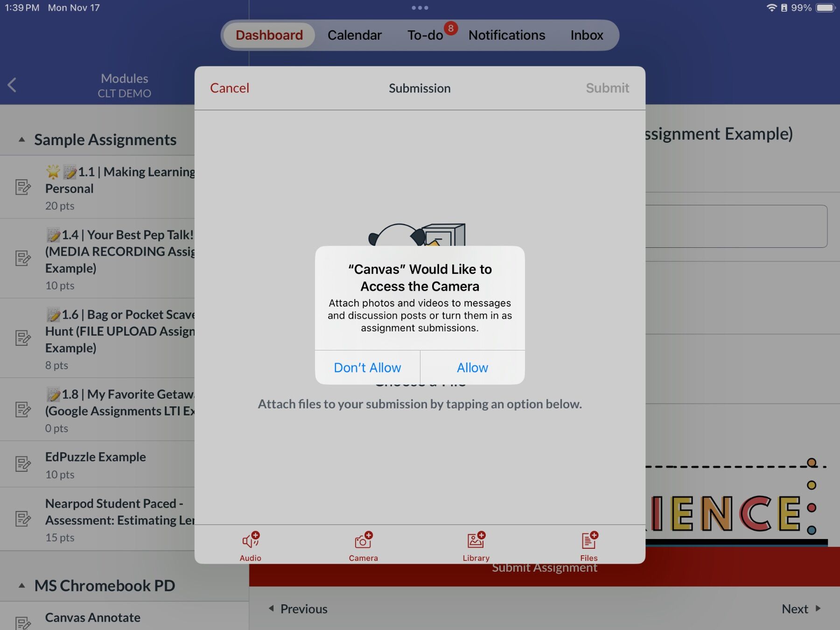Tap the Wi-Fi status icon

[x=771, y=8]
